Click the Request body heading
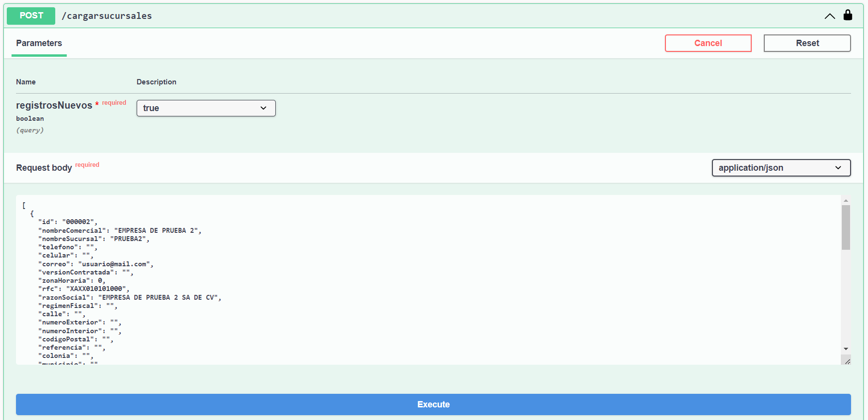The image size is (868, 420). 44,168
